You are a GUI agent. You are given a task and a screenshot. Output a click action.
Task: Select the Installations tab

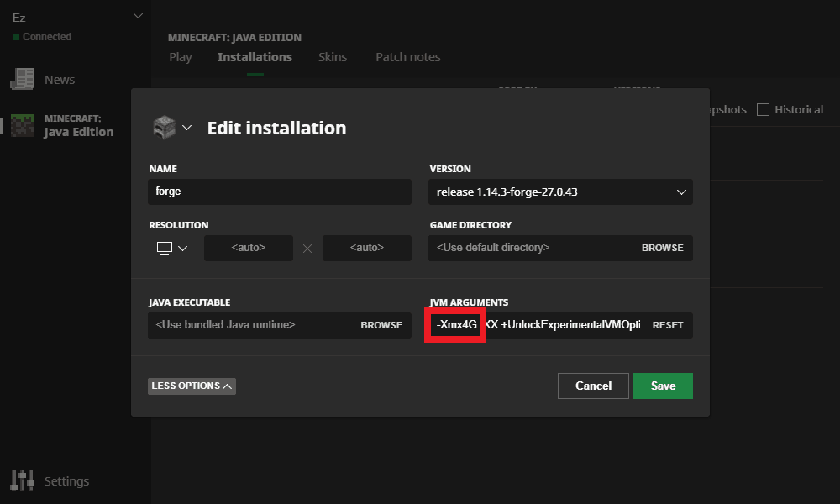(255, 57)
